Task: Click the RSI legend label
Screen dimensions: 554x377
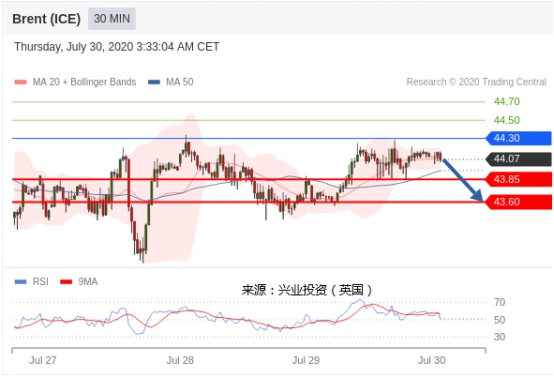Action: click(x=40, y=282)
